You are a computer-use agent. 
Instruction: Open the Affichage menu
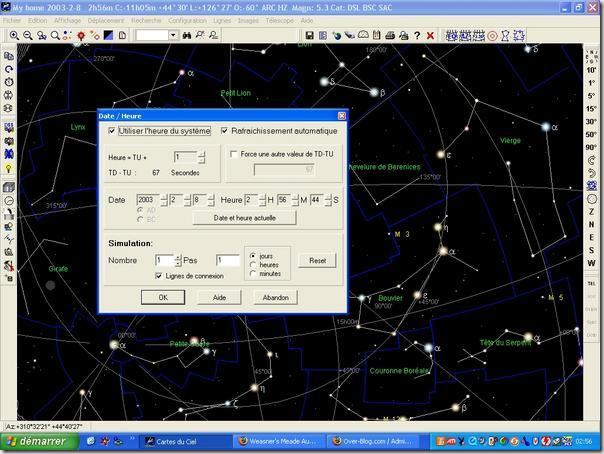pyautogui.click(x=67, y=20)
